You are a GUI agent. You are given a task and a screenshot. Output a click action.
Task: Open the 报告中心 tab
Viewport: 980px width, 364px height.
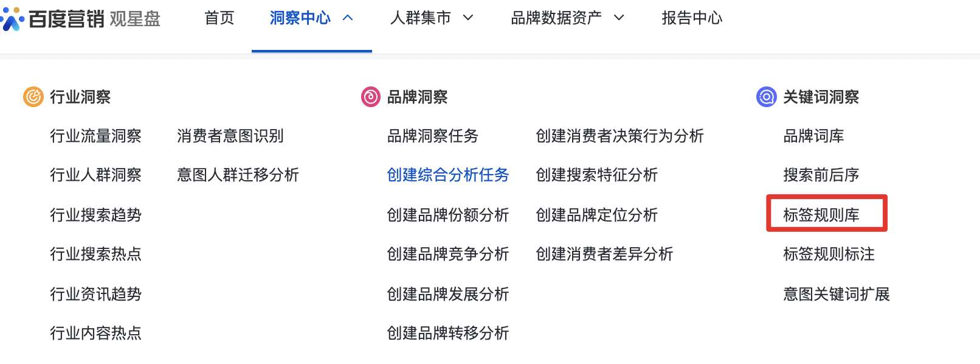coord(692,18)
